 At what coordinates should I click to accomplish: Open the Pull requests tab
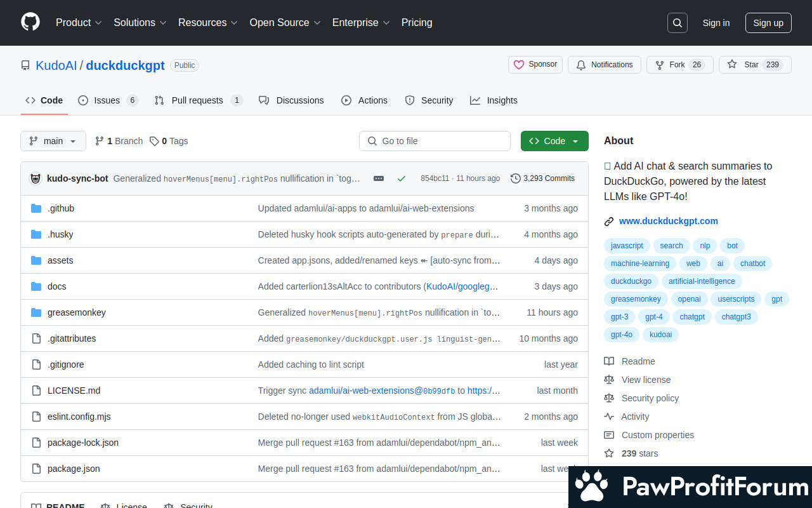197,100
